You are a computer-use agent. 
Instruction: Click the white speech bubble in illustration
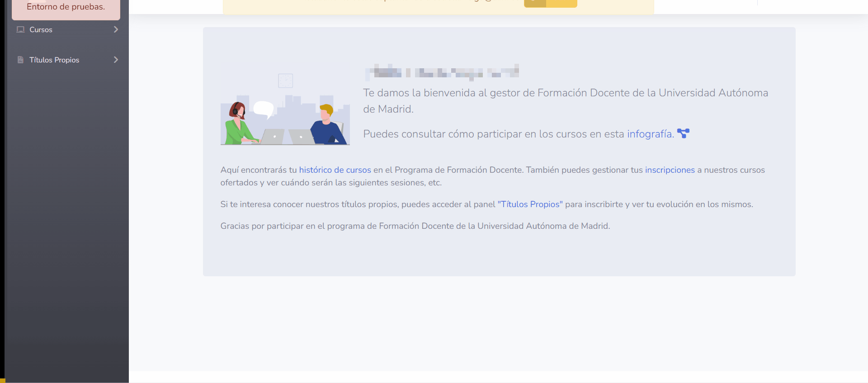264,109
